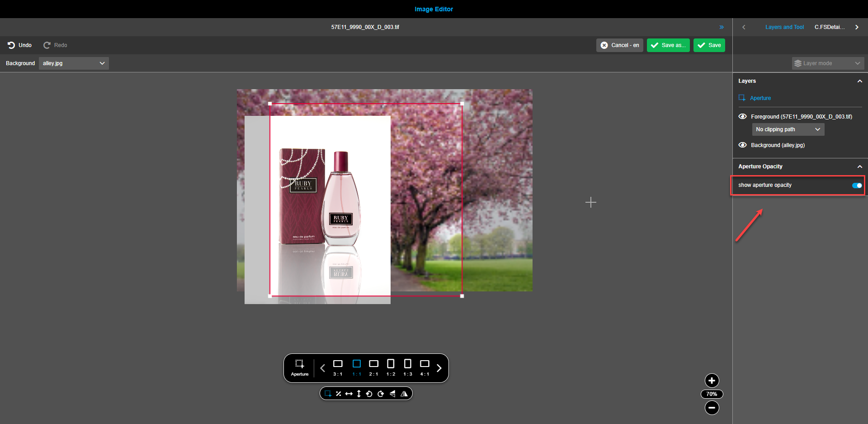Rotate the image clockwise
868x424 pixels.
[380, 393]
